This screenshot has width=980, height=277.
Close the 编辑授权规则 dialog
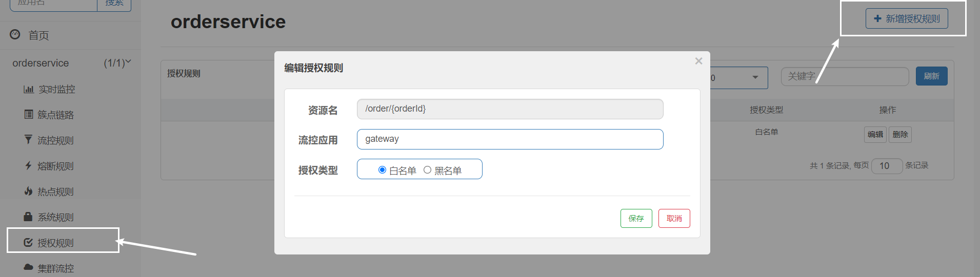point(698,61)
